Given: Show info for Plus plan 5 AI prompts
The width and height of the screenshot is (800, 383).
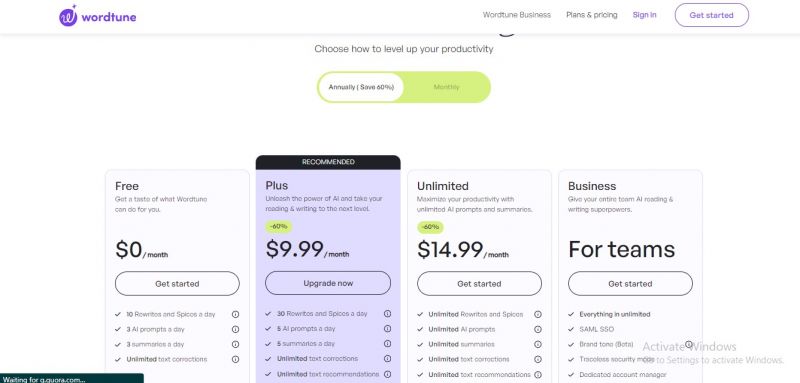Looking at the screenshot, I should [x=387, y=328].
